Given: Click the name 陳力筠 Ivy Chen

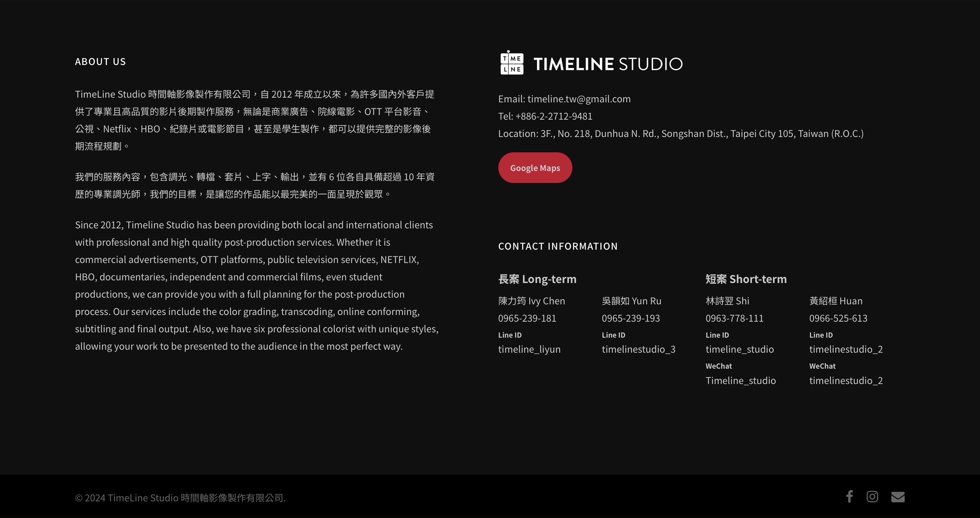Looking at the screenshot, I should [531, 301].
